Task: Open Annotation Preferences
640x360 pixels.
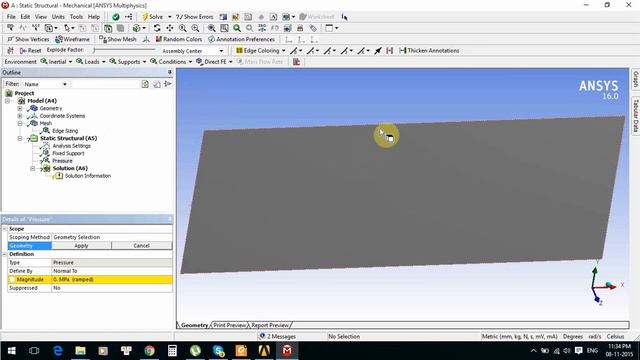Action: tap(241, 39)
